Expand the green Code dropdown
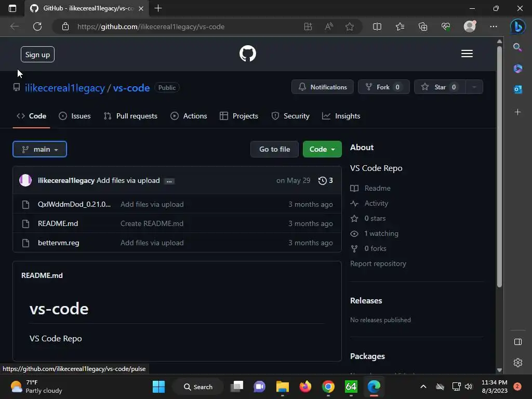The image size is (532, 399). (x=322, y=149)
